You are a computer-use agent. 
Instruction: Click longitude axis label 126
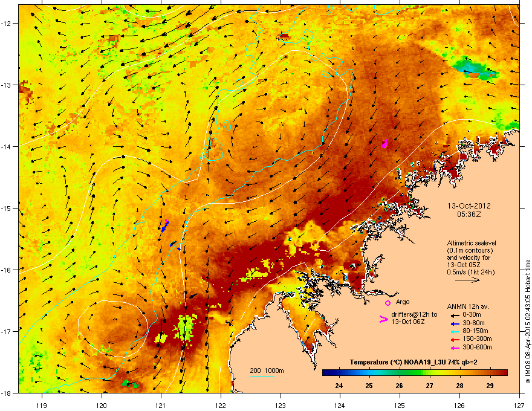(x=459, y=405)
